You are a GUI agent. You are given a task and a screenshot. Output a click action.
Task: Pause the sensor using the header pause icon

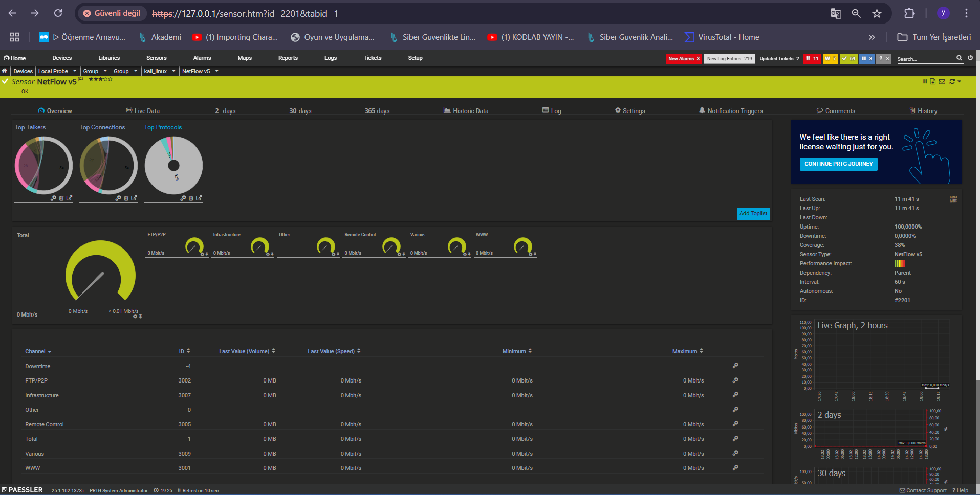pyautogui.click(x=925, y=81)
